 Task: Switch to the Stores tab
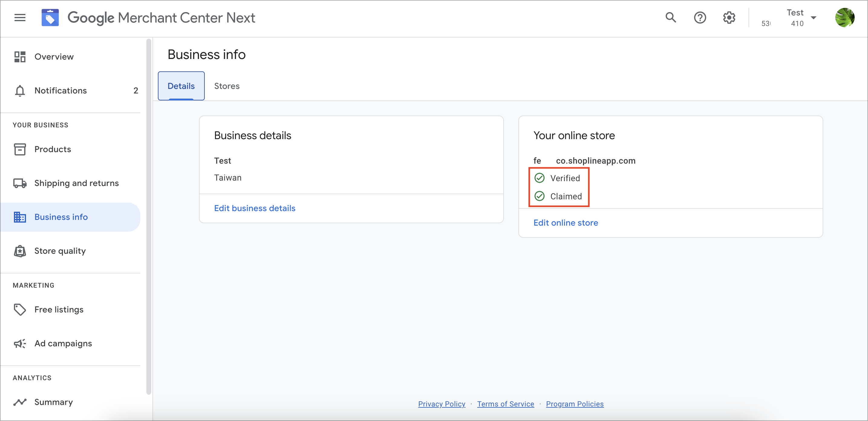(x=227, y=86)
